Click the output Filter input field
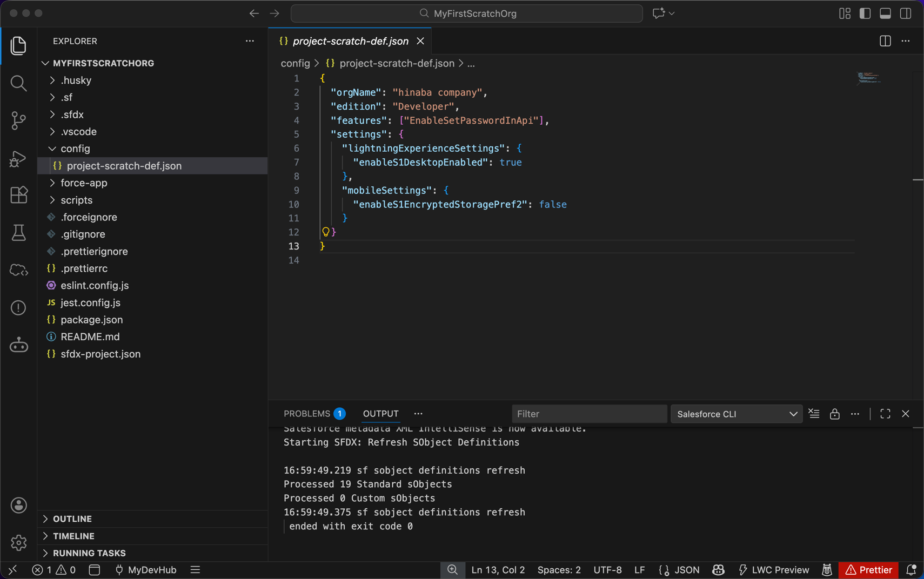 click(588, 414)
